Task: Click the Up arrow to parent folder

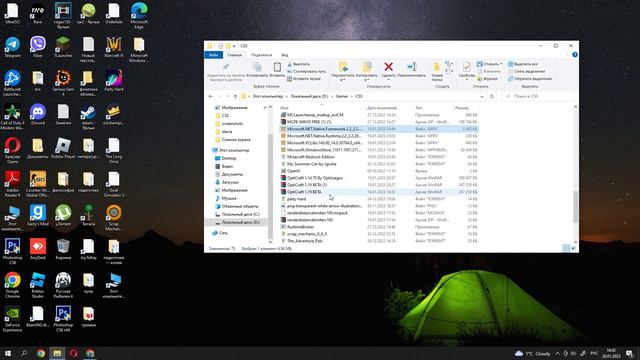Action: [235, 97]
